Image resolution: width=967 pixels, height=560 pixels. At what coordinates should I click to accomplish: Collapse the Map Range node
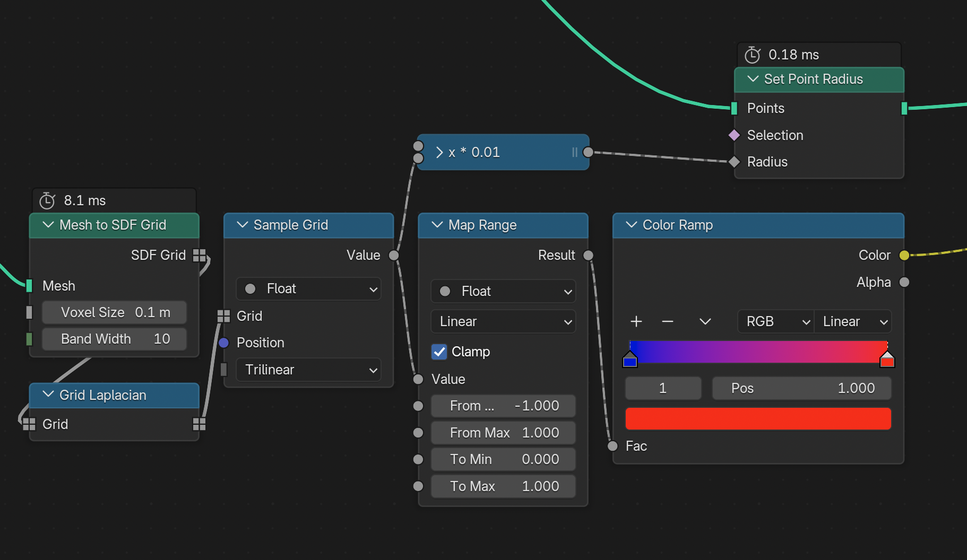(437, 225)
